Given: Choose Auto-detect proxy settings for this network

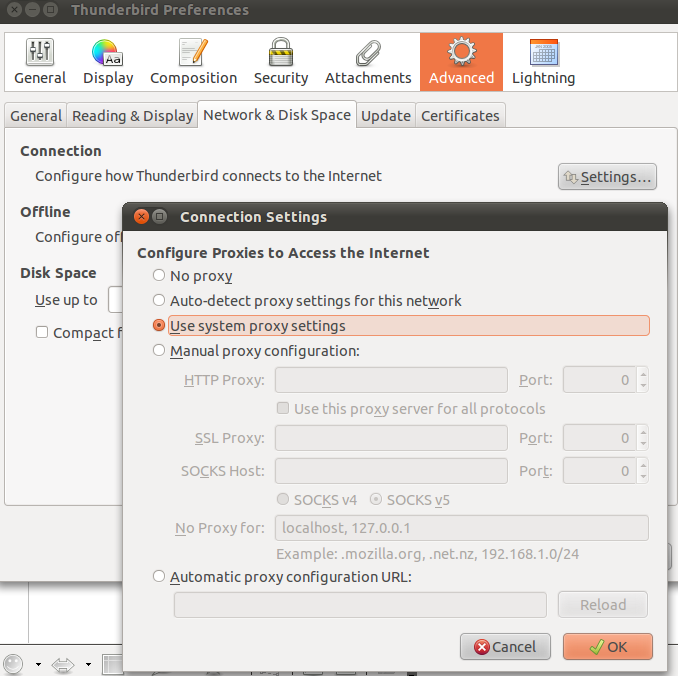Looking at the screenshot, I should click(159, 301).
